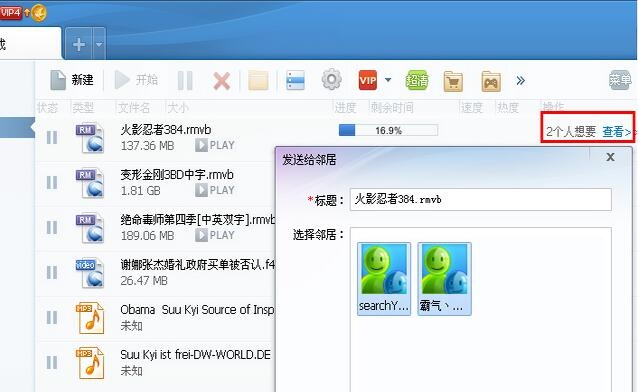Select Suu Kyi ist frei-DW-WORLD.DE text
The width and height of the screenshot is (638, 392).
[x=196, y=355]
